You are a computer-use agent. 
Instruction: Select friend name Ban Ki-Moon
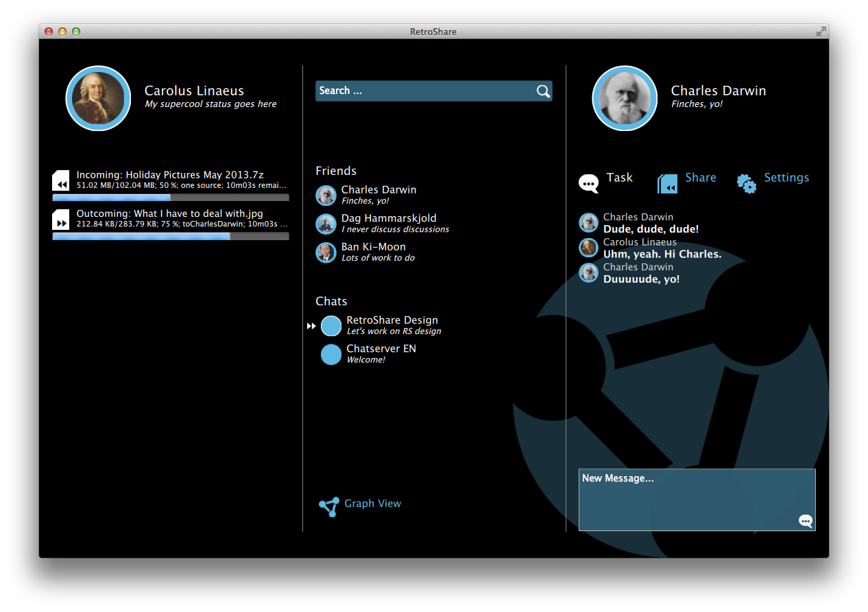tap(374, 247)
